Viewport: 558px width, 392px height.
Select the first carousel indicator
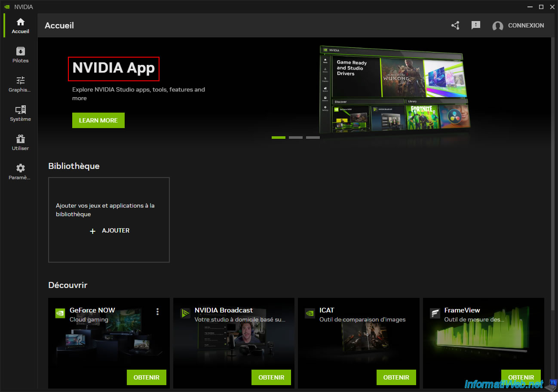[x=279, y=138]
